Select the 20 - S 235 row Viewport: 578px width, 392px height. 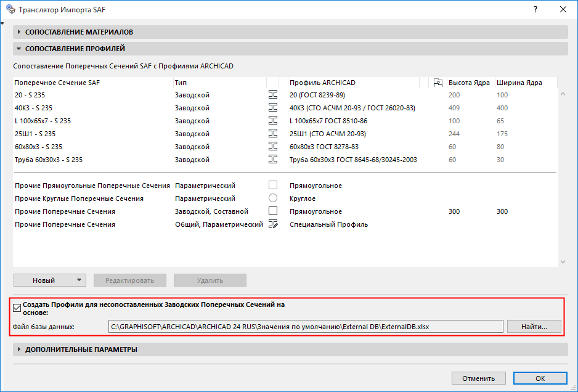point(286,95)
